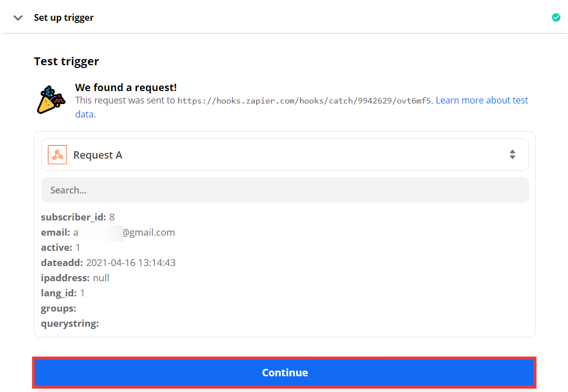Select the ipaddress null row
This screenshot has height=392, width=568.
pyautogui.click(x=75, y=278)
